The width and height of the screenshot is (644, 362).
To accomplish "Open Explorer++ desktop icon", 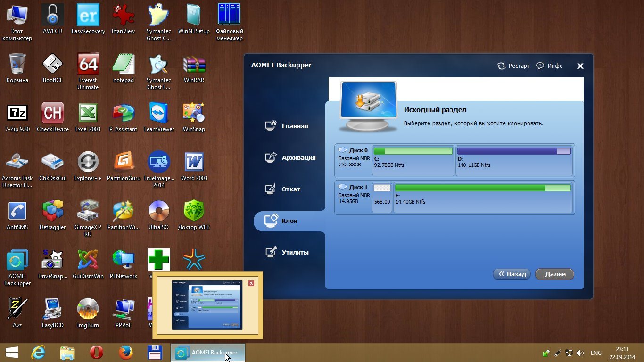I will pyautogui.click(x=88, y=166).
